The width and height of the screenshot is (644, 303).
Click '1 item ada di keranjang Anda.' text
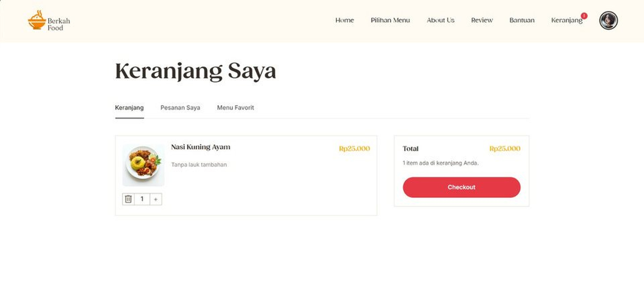440,163
